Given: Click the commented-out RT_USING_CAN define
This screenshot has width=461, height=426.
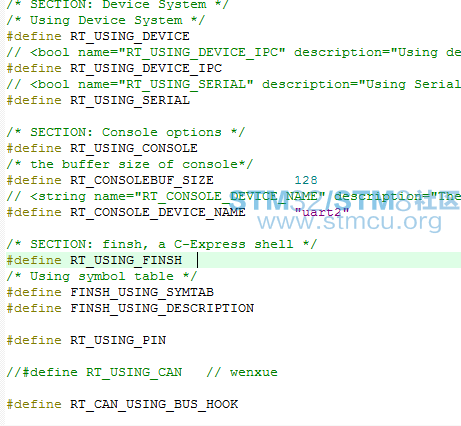Looking at the screenshot, I should click(x=94, y=372).
